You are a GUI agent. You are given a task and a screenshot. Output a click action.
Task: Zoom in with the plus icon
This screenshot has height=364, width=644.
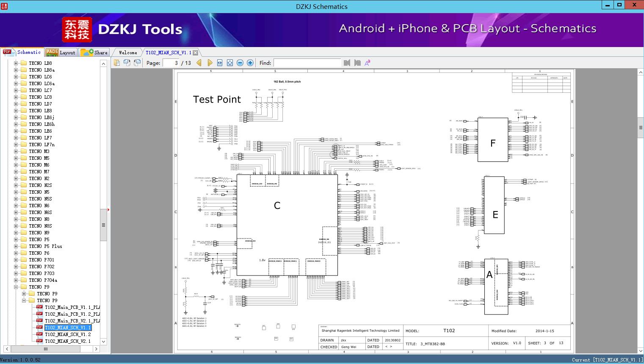coord(250,63)
